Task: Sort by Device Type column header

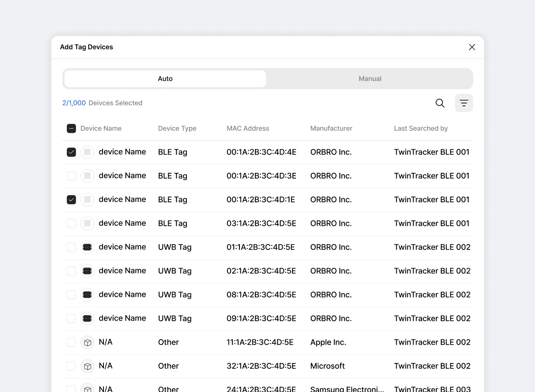Action: pos(177,128)
